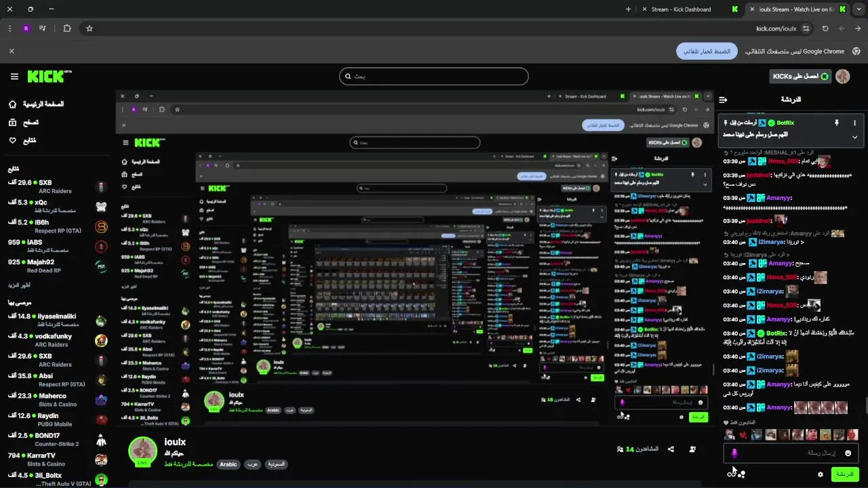Click the BotRix username in pinned message
The image size is (868, 488).
785,123
